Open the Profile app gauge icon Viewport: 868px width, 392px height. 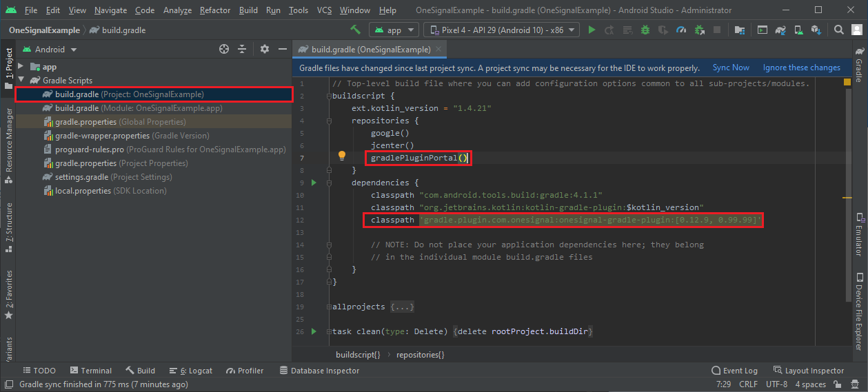pos(681,30)
